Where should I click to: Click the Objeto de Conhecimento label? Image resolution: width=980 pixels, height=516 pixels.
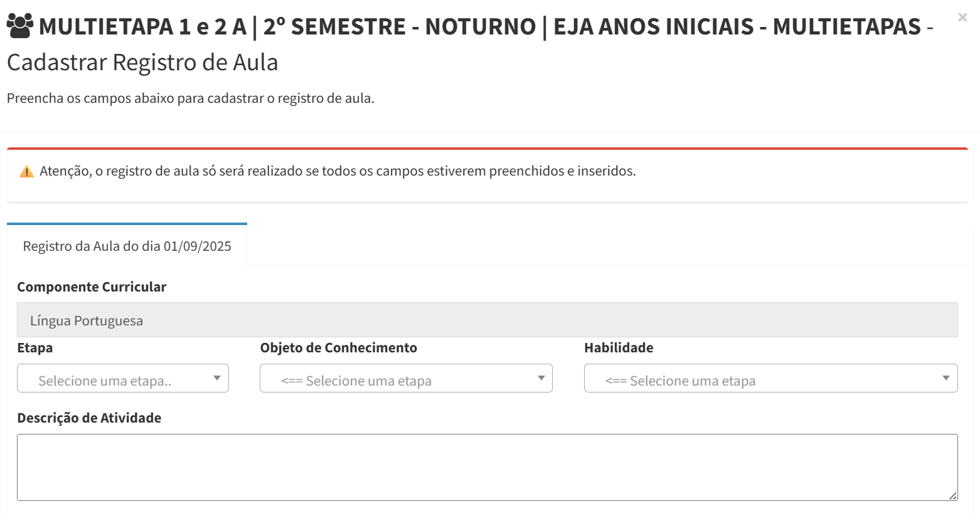(339, 348)
